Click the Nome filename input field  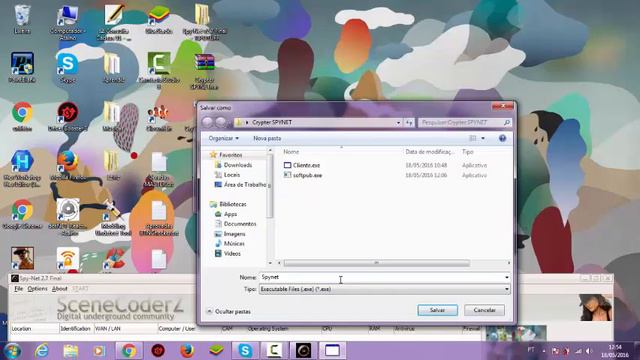tap(381, 277)
